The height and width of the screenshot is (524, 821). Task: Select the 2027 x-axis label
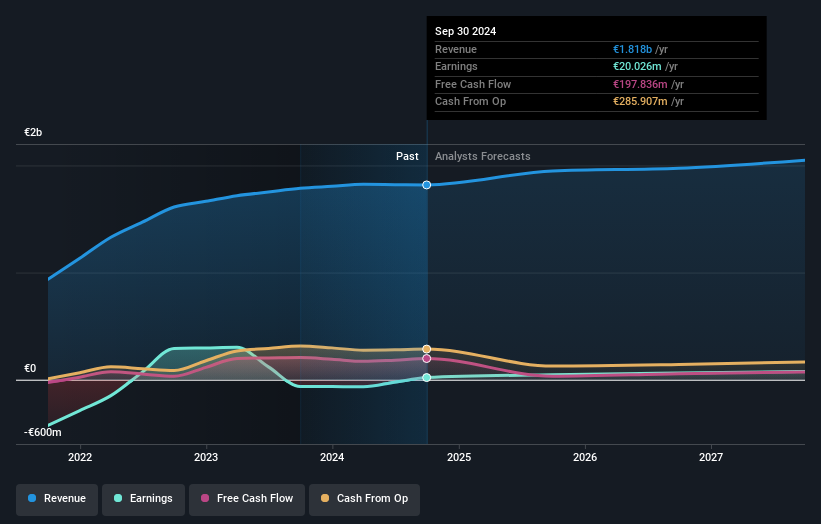(711, 458)
